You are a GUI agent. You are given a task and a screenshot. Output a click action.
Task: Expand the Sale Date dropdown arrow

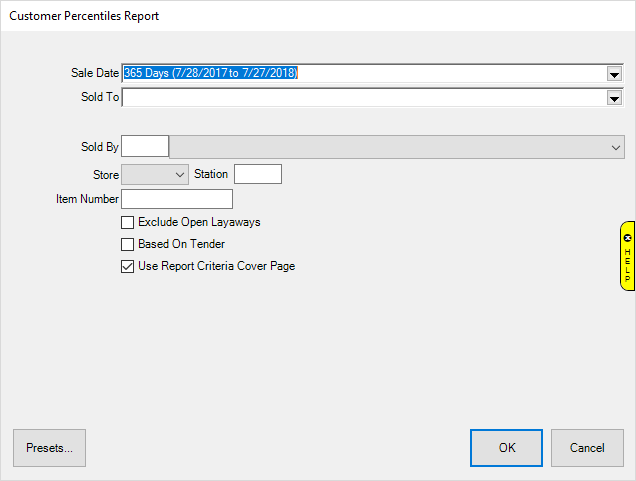coord(614,74)
